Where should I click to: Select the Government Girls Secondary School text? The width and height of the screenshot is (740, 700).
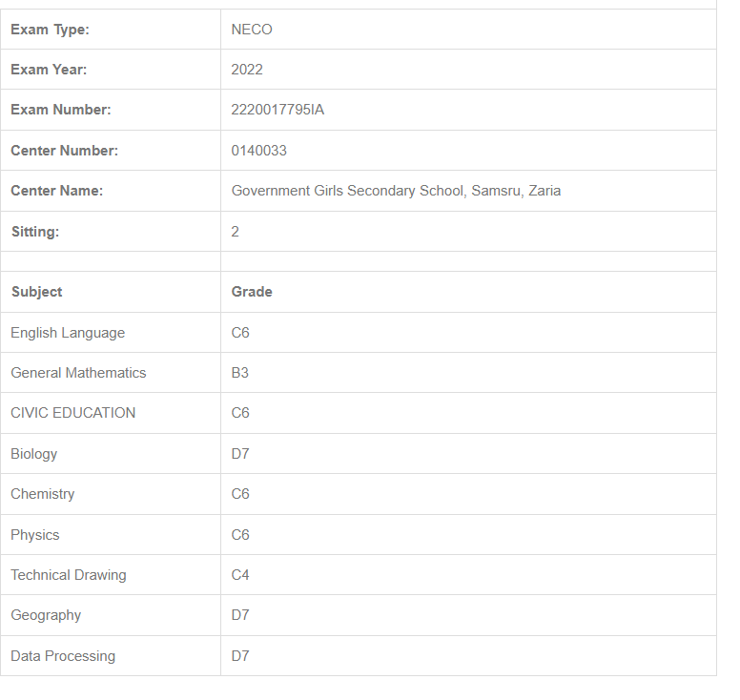(x=396, y=191)
